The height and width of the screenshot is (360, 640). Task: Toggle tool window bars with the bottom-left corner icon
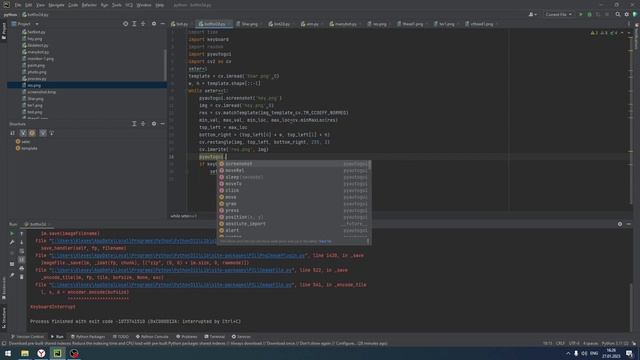(x=4, y=344)
